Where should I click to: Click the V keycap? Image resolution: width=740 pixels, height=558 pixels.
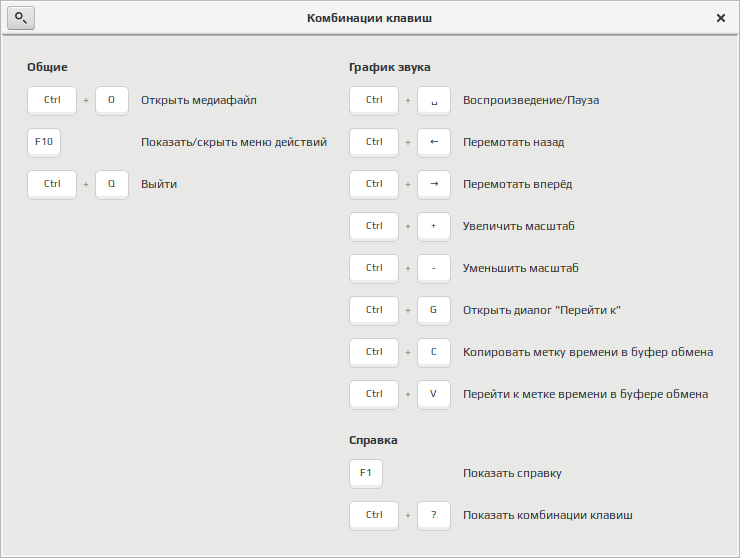434,394
